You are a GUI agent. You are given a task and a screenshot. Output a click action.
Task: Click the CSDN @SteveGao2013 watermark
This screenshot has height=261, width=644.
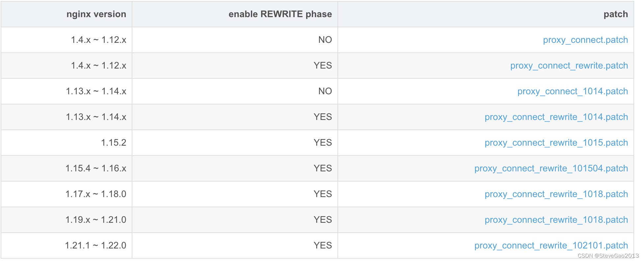tap(608, 256)
